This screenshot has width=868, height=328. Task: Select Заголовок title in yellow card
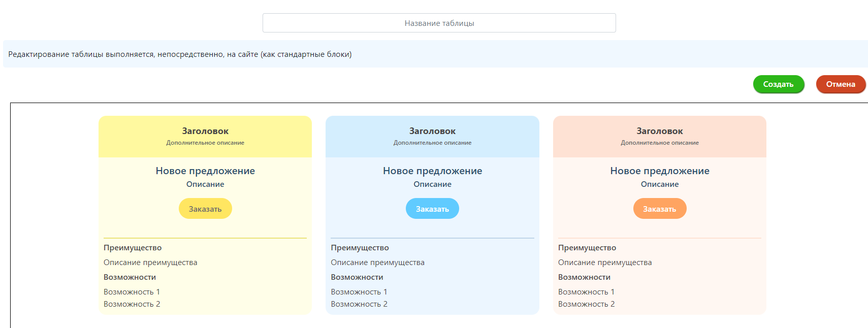coord(205,131)
